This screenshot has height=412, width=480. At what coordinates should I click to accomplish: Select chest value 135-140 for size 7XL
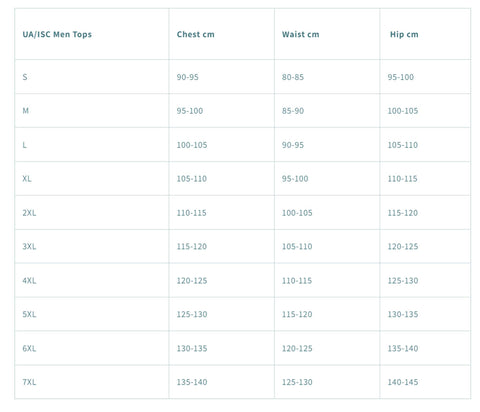click(x=192, y=382)
